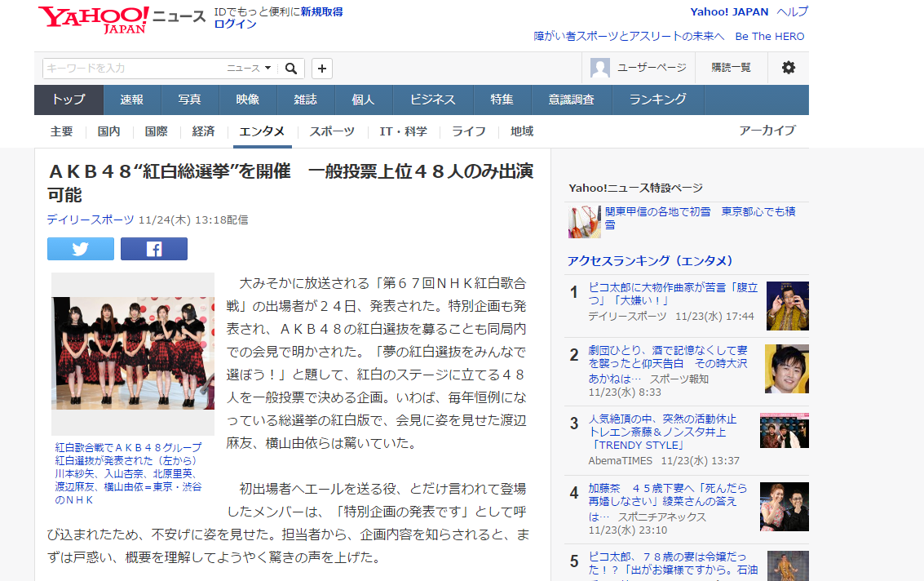Select the エンタメ category

(x=262, y=131)
